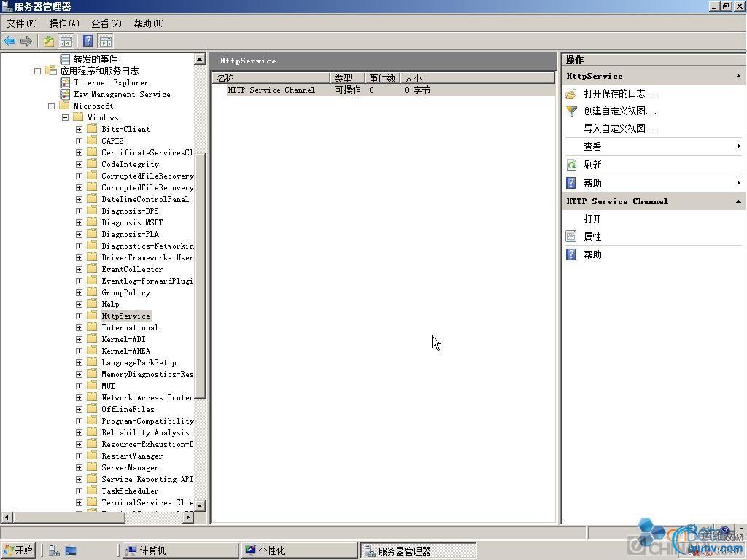
Task: Click the 转发的事件 log icon
Action: pos(65,59)
